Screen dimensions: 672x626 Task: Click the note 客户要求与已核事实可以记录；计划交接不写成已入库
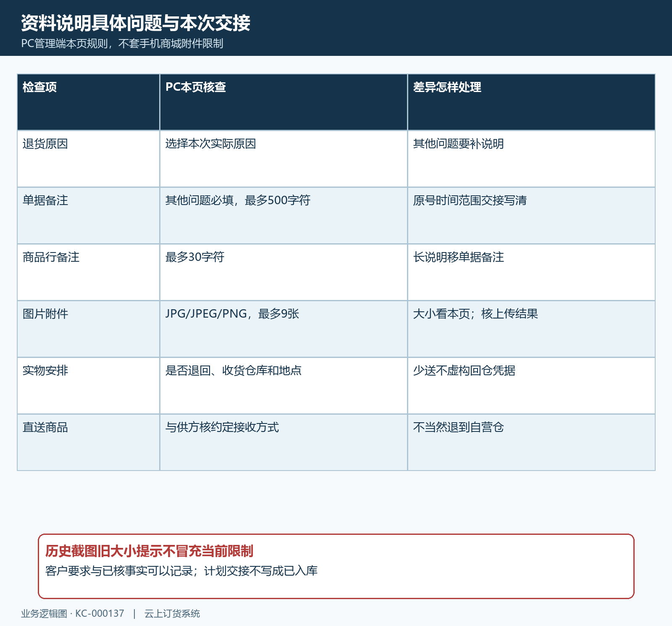pyautogui.click(x=181, y=571)
